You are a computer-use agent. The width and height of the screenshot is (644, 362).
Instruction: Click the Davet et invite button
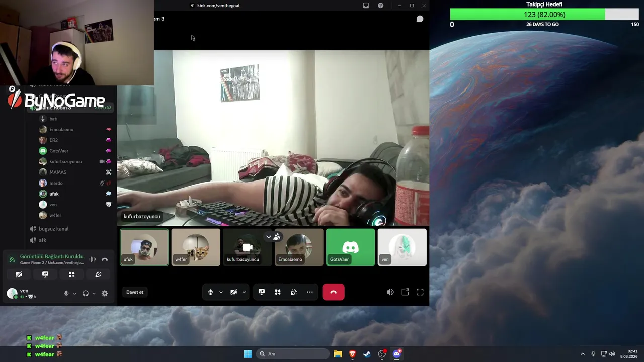pyautogui.click(x=135, y=292)
